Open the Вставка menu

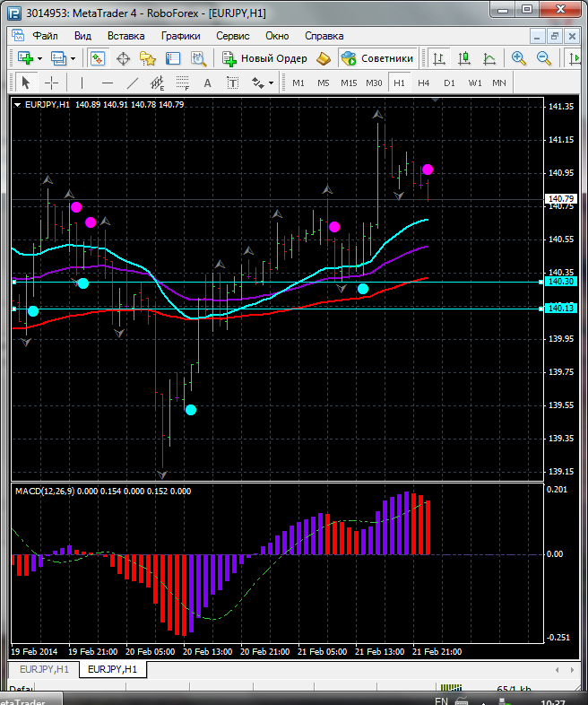(126, 36)
